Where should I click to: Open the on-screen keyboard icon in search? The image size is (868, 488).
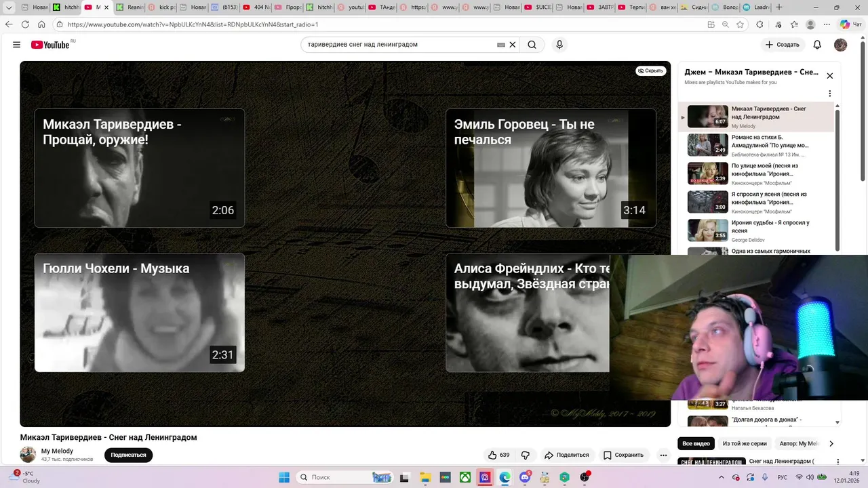(x=501, y=45)
